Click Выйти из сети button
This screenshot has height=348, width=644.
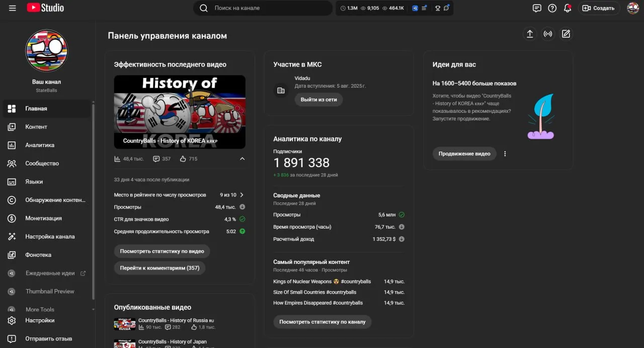click(x=319, y=100)
